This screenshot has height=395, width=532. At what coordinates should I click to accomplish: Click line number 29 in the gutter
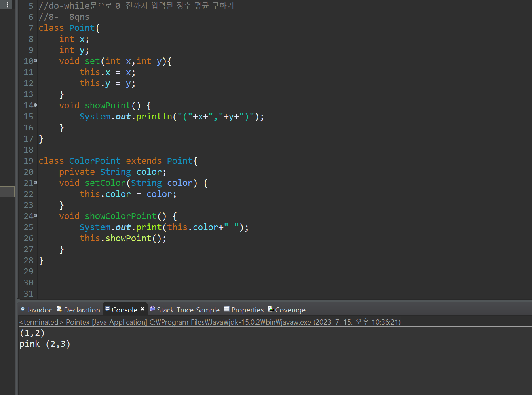pyautogui.click(x=28, y=272)
